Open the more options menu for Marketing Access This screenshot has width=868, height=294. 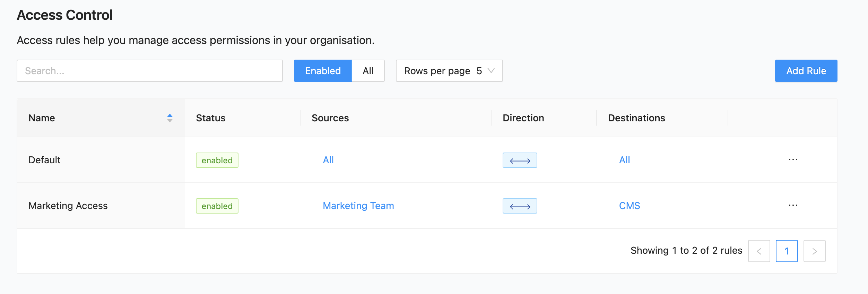(793, 206)
